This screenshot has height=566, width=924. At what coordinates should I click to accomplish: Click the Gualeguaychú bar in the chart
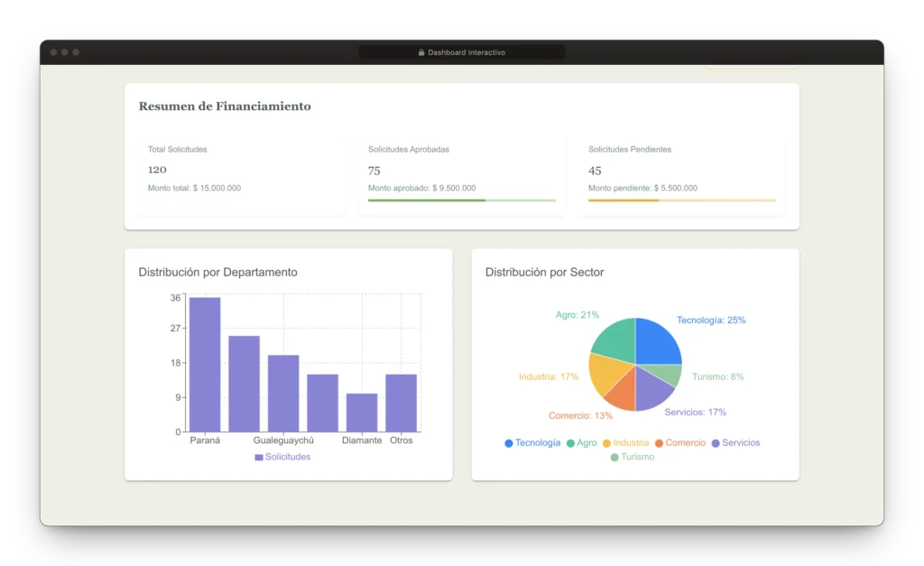pos(283,394)
